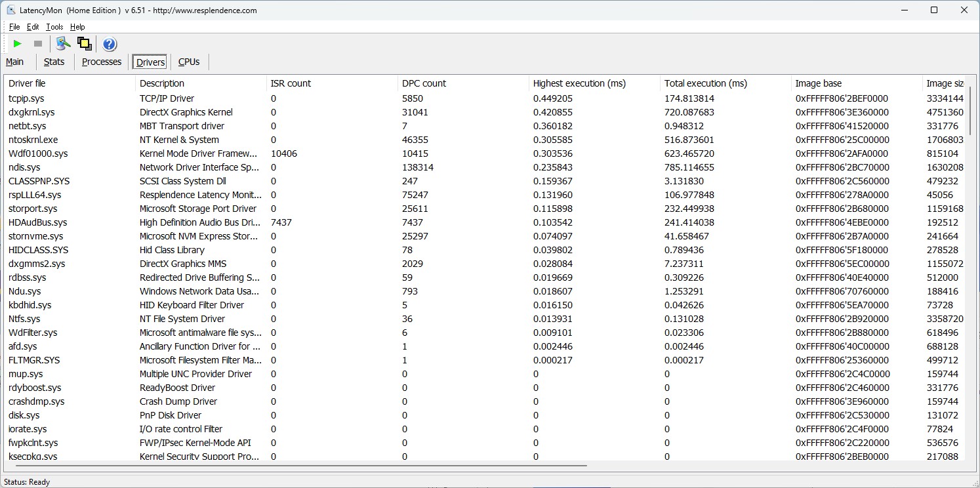This screenshot has width=980, height=488.
Task: Switch to the Main tab
Action: coord(15,62)
